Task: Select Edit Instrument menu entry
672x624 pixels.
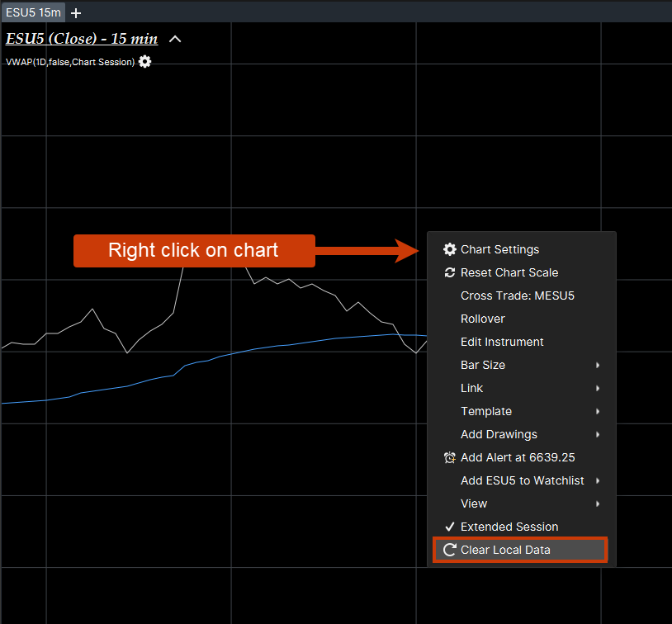Action: [502, 342]
